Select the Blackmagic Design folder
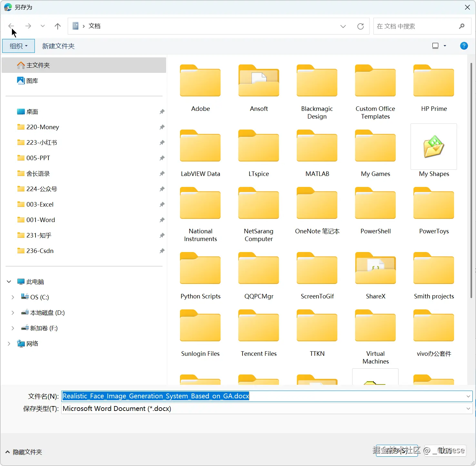476x466 pixels. click(x=317, y=92)
